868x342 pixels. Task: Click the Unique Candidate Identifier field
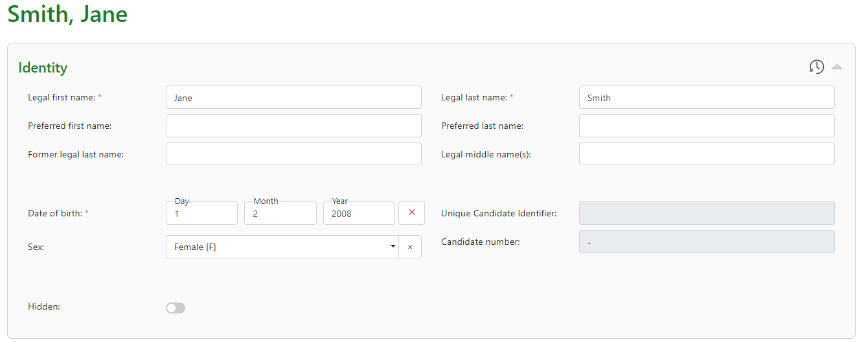[707, 213]
